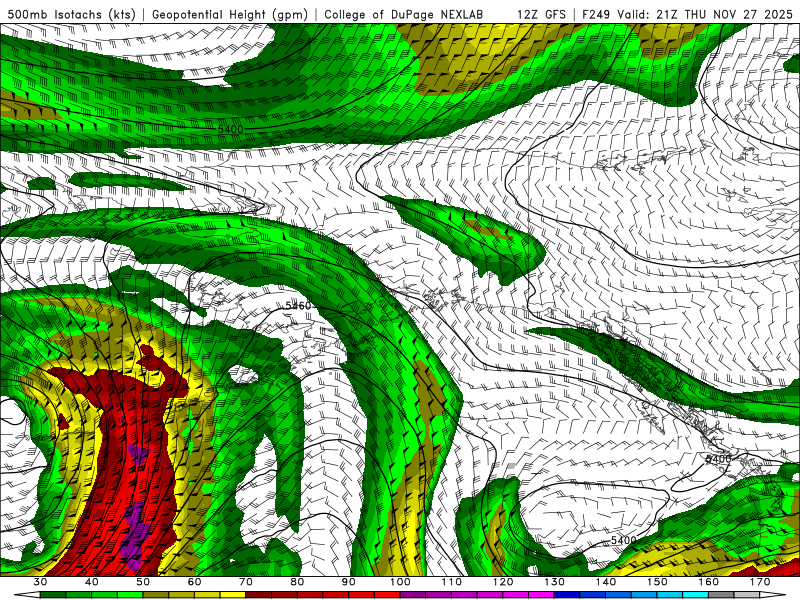Pick the gray 160–165 kt legend swatch
This screenshot has height=600, width=800.
tap(721, 595)
